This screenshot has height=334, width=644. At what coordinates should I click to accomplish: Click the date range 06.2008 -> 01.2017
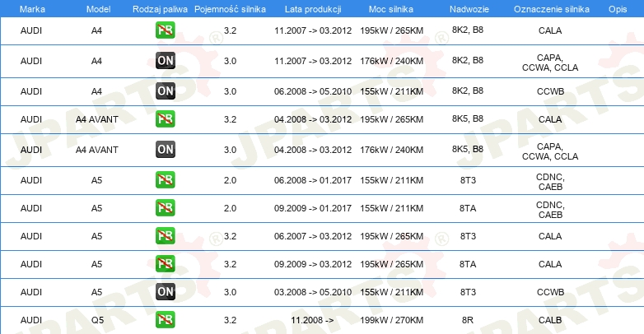(x=313, y=180)
